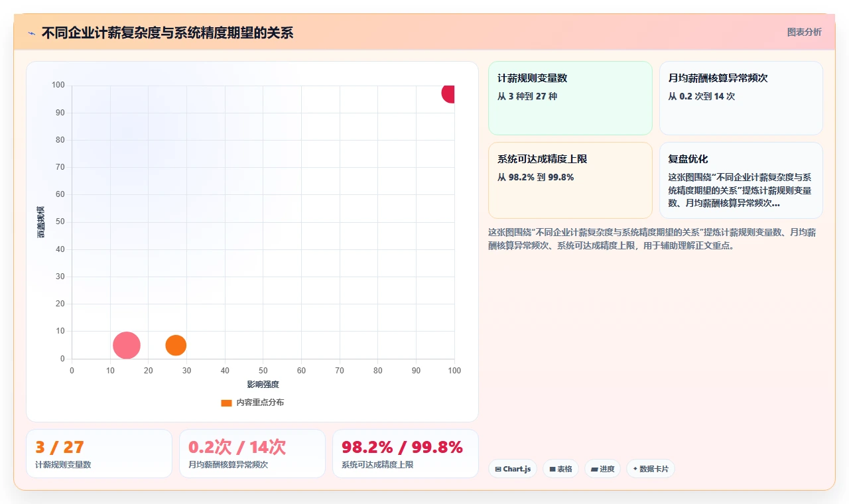
Task: Click the 影响强度 x-axis label
Action: [x=263, y=385]
